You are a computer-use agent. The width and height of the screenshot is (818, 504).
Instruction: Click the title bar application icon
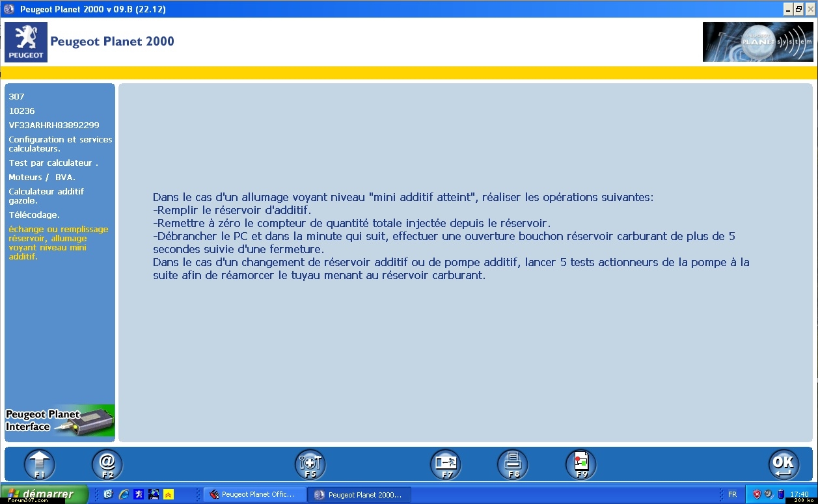[9, 9]
